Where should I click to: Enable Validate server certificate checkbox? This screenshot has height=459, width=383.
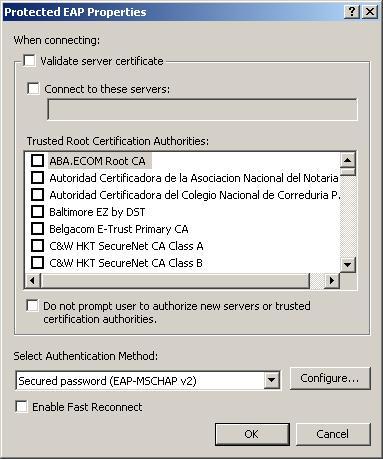tap(29, 61)
